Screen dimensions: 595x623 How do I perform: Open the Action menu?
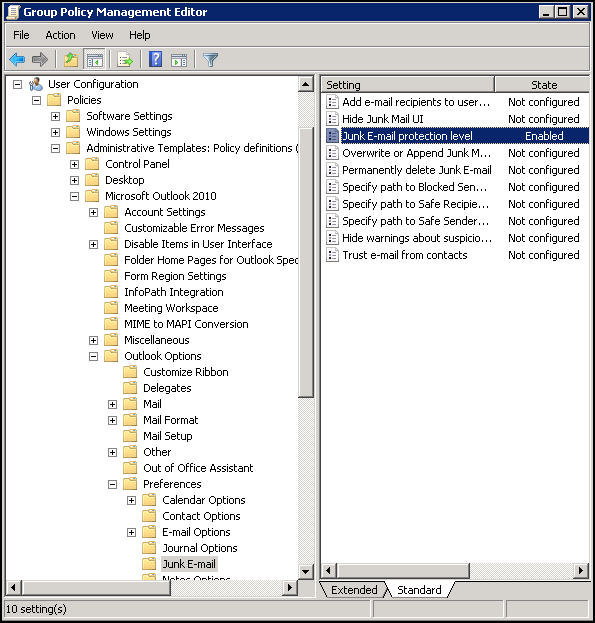[x=60, y=35]
